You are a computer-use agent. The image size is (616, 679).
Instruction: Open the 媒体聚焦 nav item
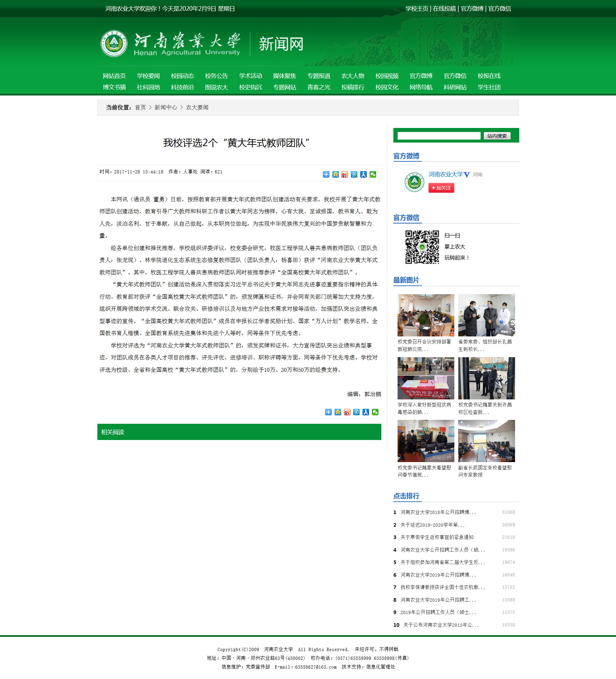[x=284, y=76]
